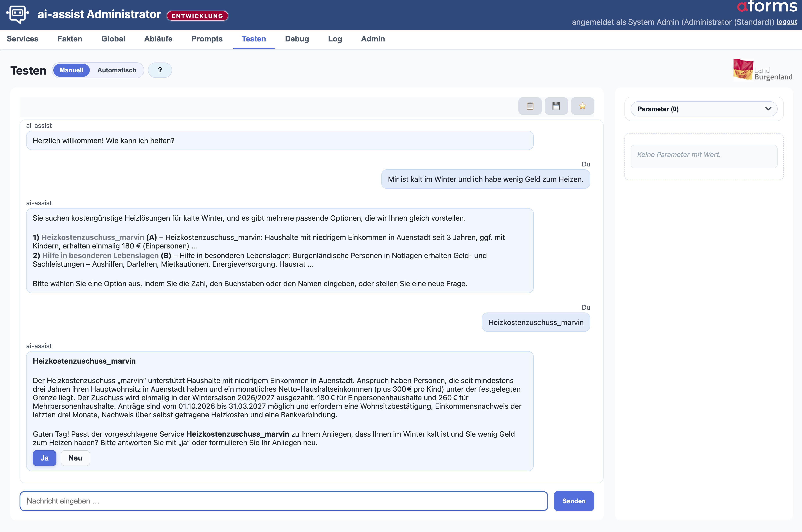Click the aforms logo
The image size is (802, 532).
point(767,6)
